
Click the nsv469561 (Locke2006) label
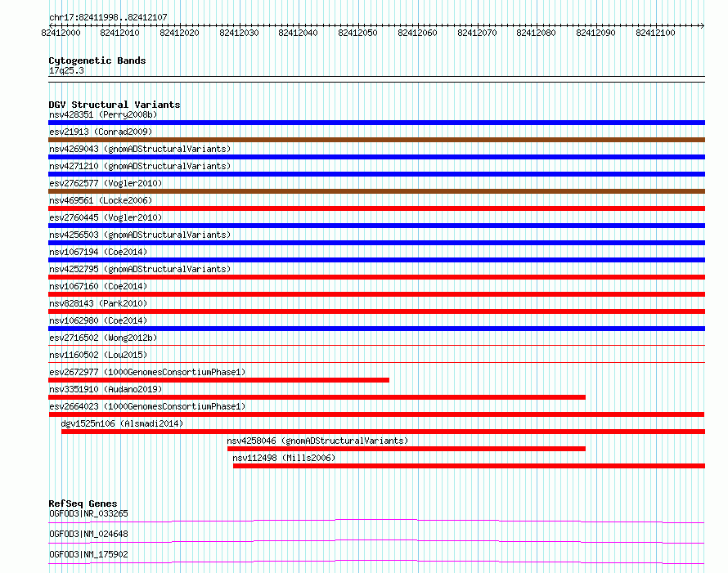coord(101,200)
